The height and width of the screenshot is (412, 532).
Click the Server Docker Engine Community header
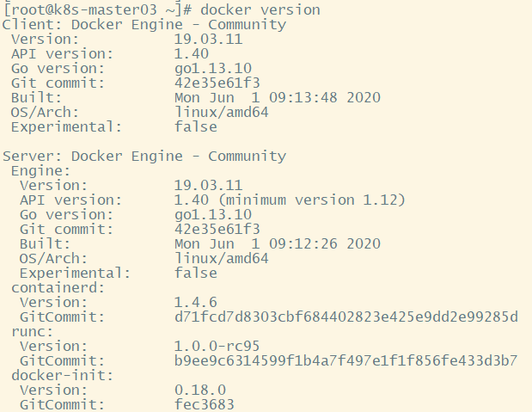[144, 157]
